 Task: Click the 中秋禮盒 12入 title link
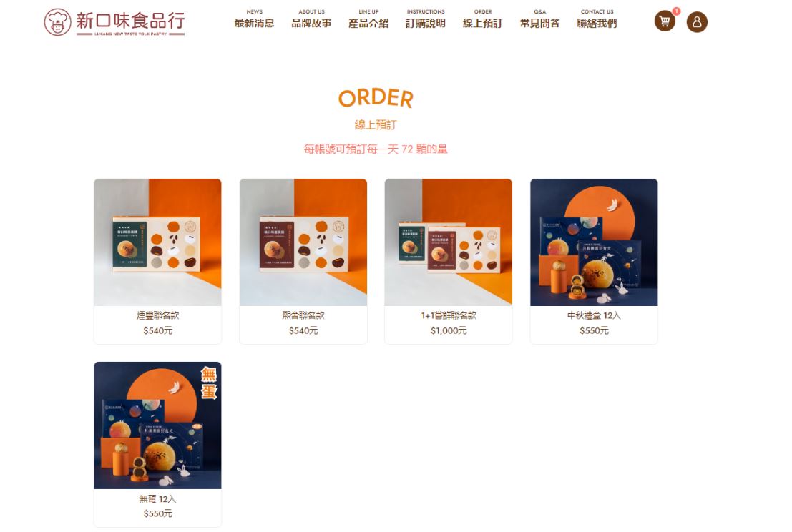click(x=594, y=315)
